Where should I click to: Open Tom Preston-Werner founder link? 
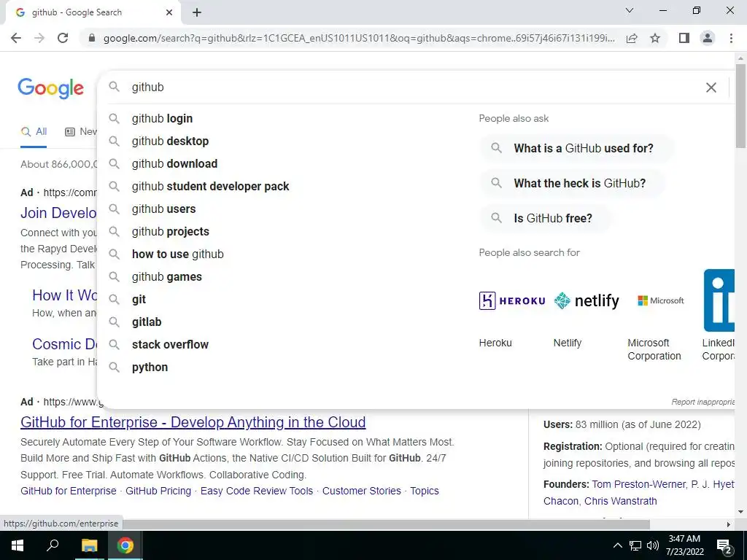click(639, 484)
